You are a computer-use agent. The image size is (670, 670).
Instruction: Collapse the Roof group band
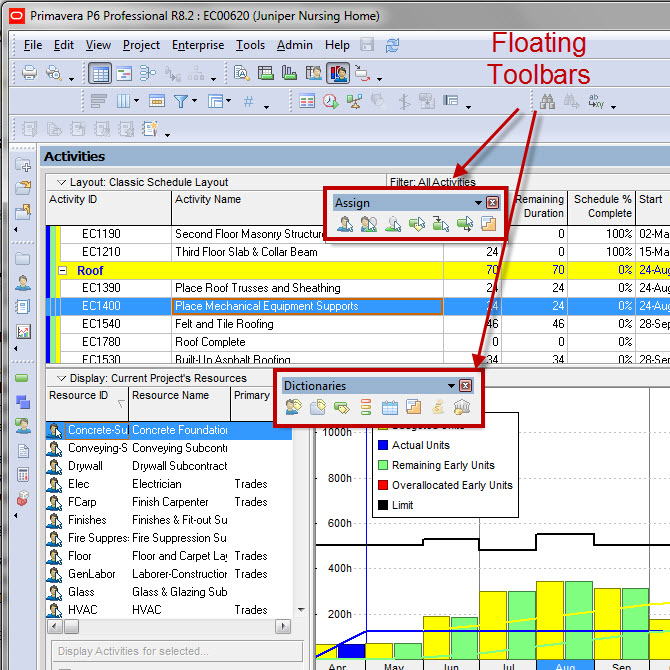[62, 270]
